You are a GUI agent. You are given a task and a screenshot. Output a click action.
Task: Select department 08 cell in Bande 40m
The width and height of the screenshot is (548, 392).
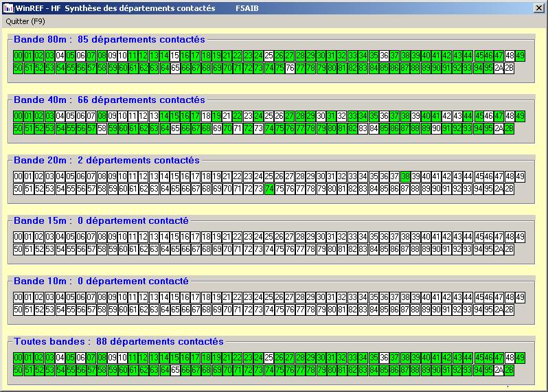point(102,116)
